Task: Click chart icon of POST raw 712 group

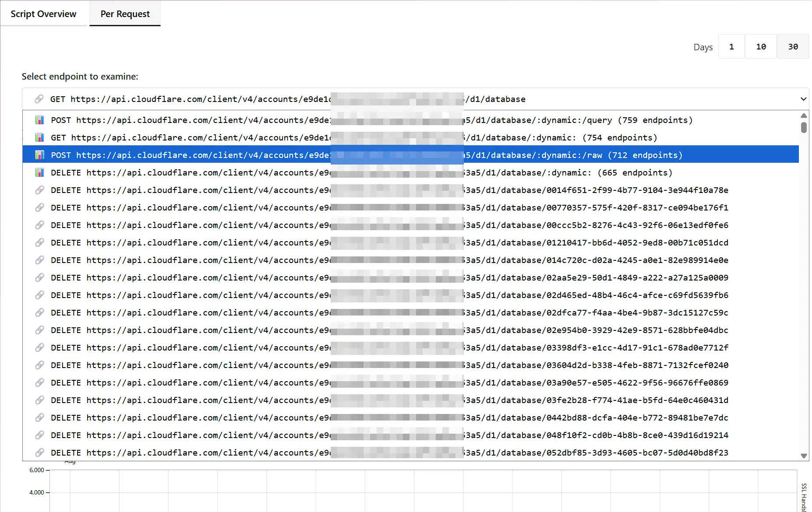Action: coord(39,155)
